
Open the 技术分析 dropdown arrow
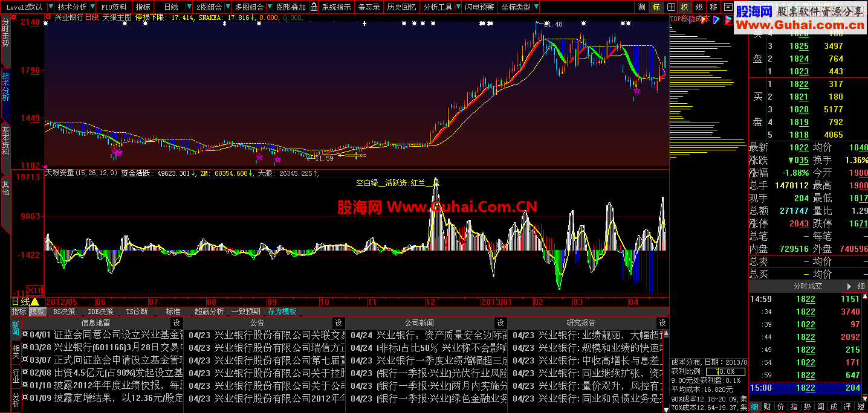92,7
